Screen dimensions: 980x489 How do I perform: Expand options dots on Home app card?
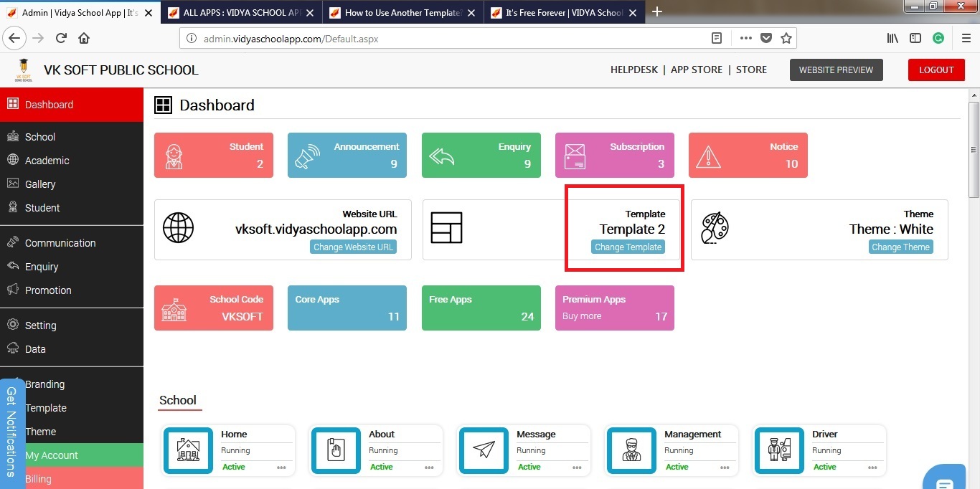click(281, 467)
